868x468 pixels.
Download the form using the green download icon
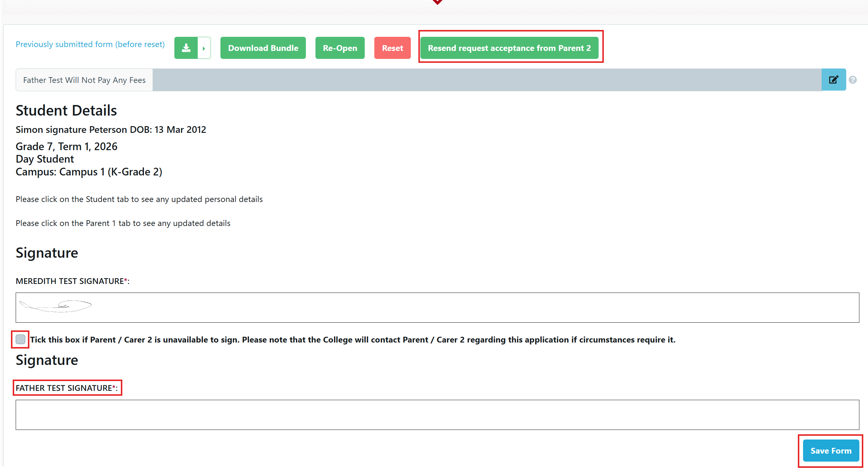click(x=186, y=48)
